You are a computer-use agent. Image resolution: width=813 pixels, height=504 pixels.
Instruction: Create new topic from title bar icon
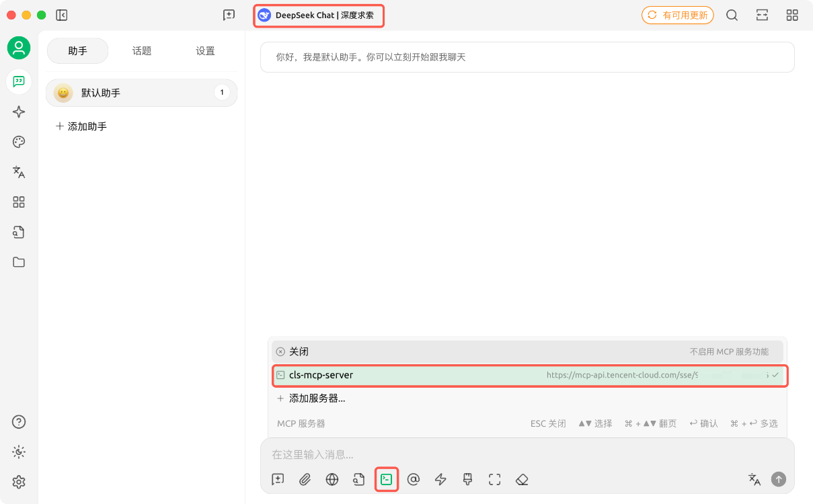tap(229, 15)
